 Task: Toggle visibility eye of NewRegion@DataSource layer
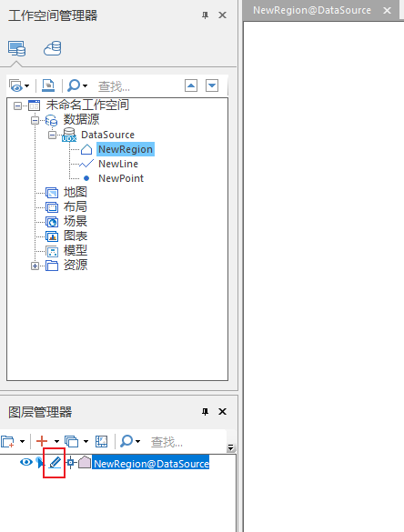pyautogui.click(x=26, y=462)
